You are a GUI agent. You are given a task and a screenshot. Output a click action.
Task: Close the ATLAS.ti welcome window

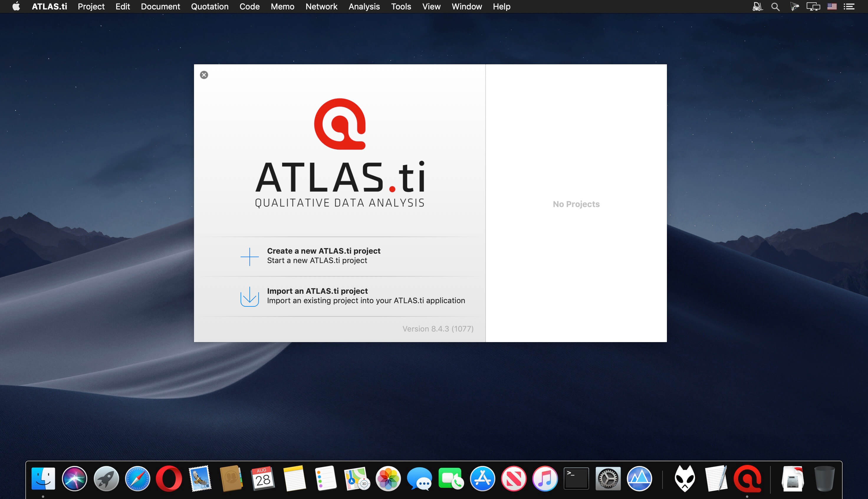click(204, 75)
